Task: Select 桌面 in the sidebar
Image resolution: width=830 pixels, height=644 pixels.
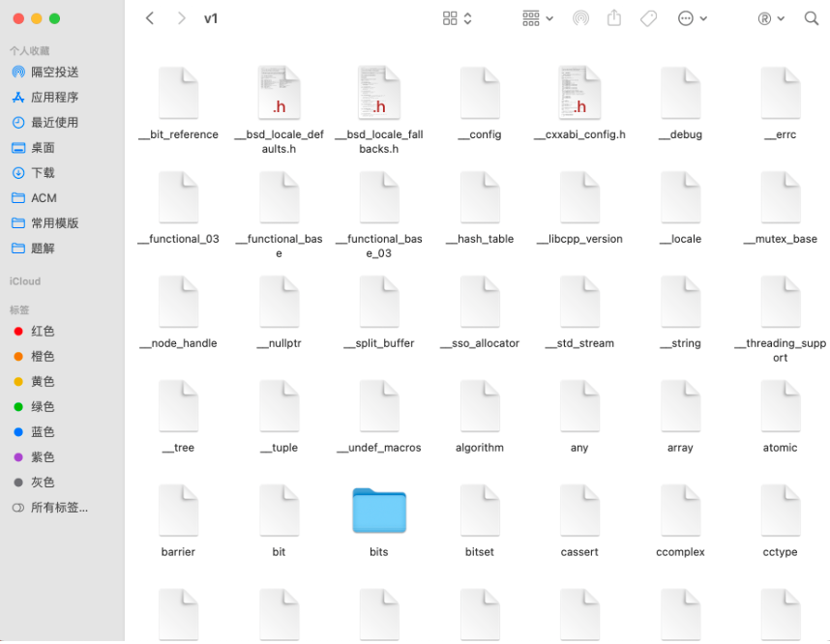Action: coord(33,148)
